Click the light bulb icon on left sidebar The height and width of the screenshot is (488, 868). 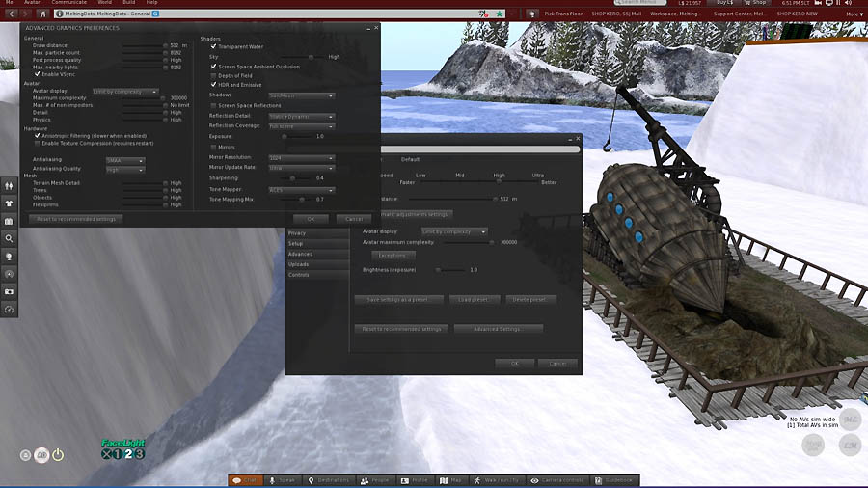pos(9,257)
